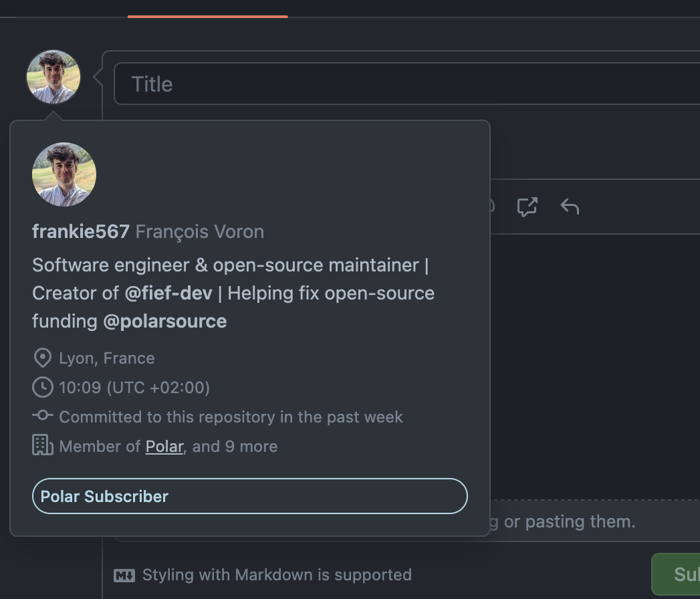The height and width of the screenshot is (599, 700).
Task: Click François Voron's display name
Action: click(x=199, y=231)
